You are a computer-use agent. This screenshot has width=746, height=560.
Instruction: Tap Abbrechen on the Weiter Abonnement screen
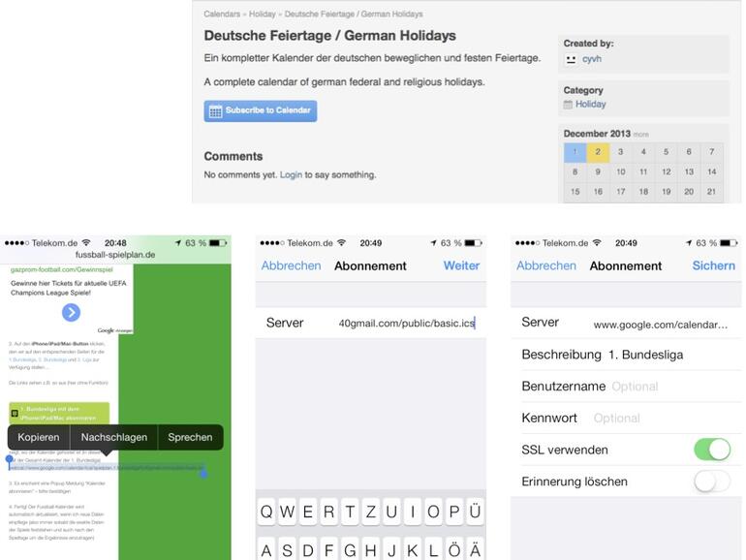(292, 265)
